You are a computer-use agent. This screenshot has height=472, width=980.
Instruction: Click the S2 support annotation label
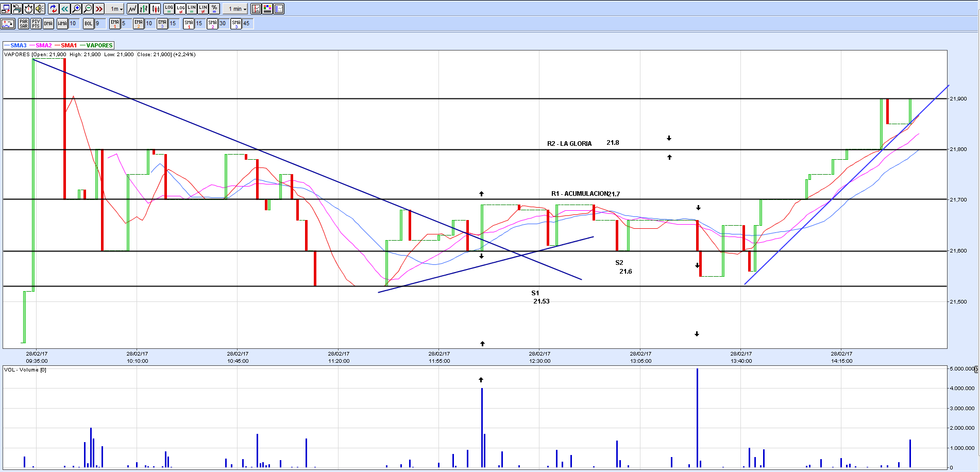[619, 263]
